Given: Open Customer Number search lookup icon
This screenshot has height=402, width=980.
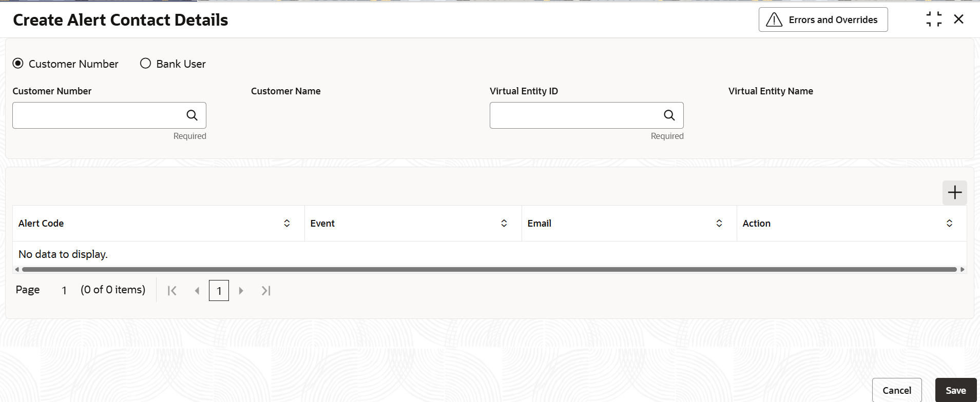Looking at the screenshot, I should [x=192, y=115].
